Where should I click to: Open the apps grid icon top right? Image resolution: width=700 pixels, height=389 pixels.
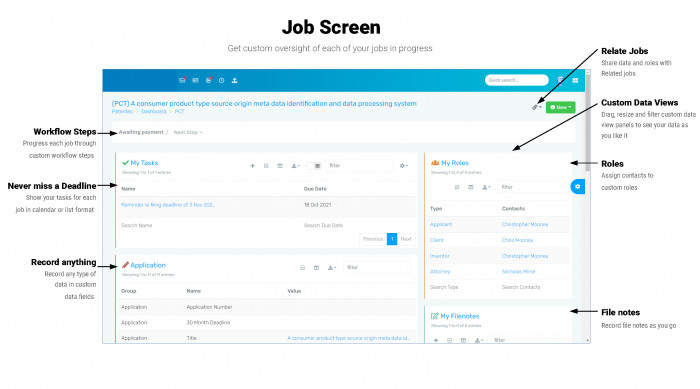575,80
